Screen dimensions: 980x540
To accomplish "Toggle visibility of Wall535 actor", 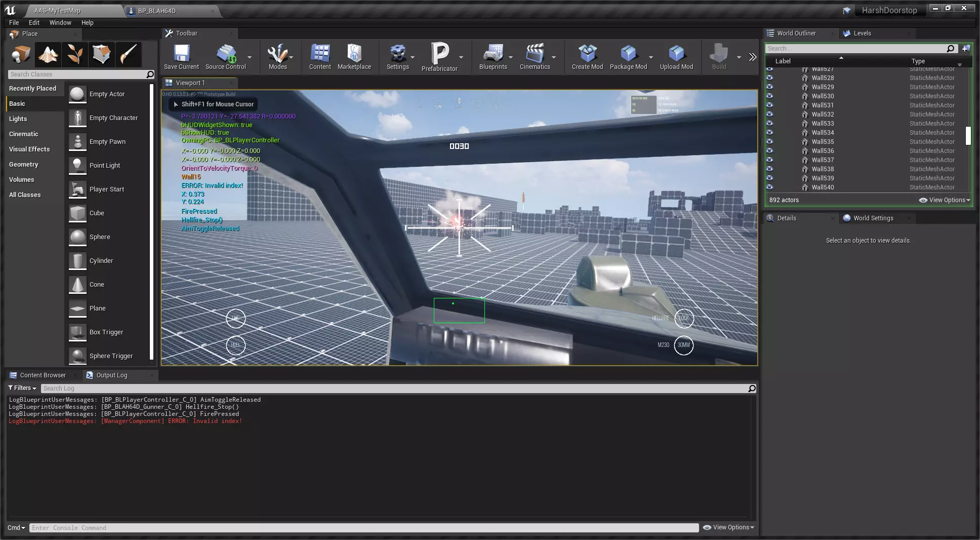I will point(769,141).
